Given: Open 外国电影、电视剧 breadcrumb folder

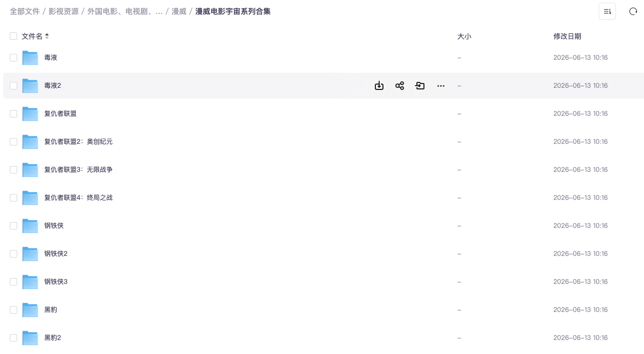Looking at the screenshot, I should 125,11.
